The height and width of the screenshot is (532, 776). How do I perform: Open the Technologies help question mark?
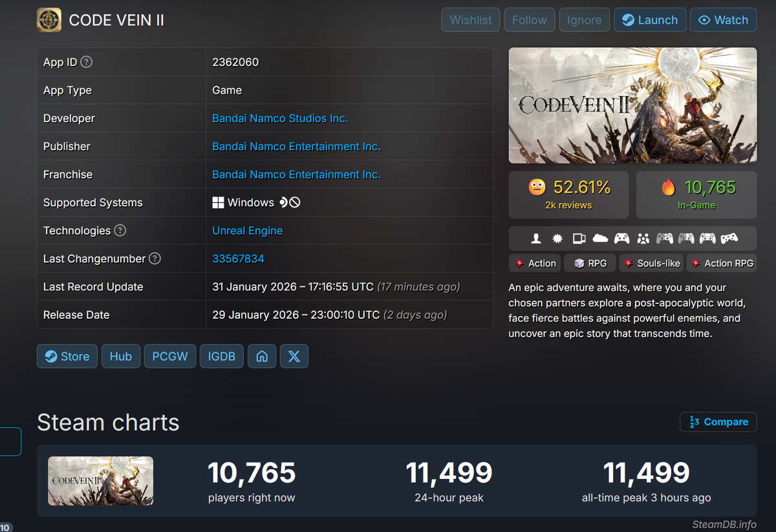pos(120,231)
